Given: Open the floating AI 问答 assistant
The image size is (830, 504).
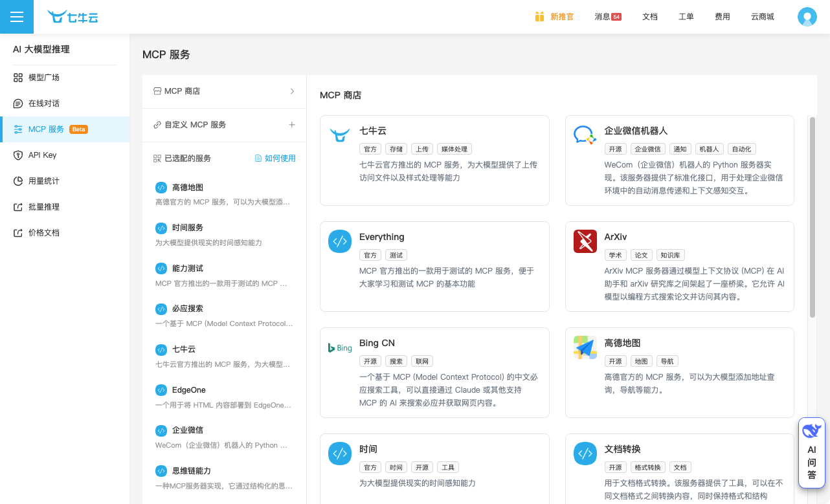Looking at the screenshot, I should pyautogui.click(x=812, y=453).
